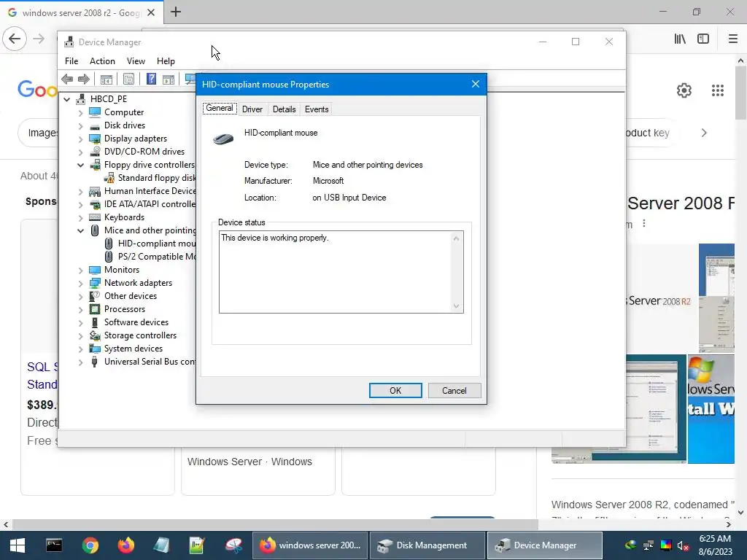Image resolution: width=747 pixels, height=560 pixels.
Task: Close the HID-compliant mouse Properties dialog
Action: [476, 85]
